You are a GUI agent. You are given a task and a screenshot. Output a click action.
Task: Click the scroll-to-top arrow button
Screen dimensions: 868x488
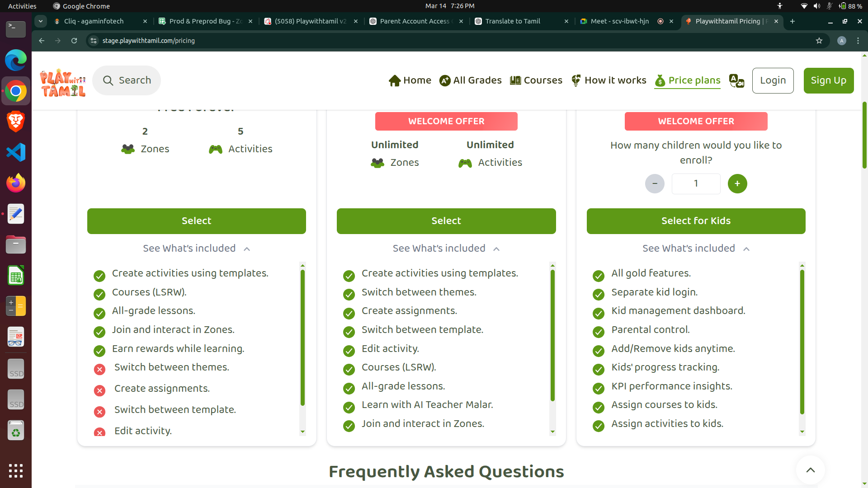810,470
